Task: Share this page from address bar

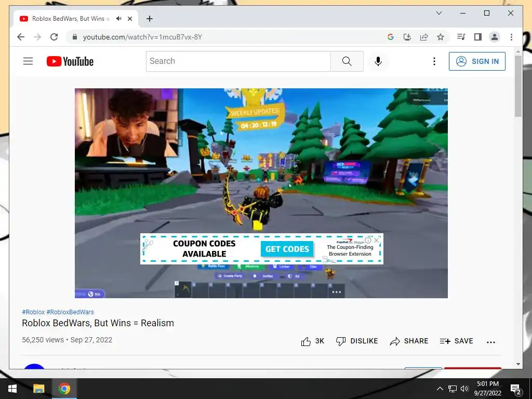Action: (424, 37)
